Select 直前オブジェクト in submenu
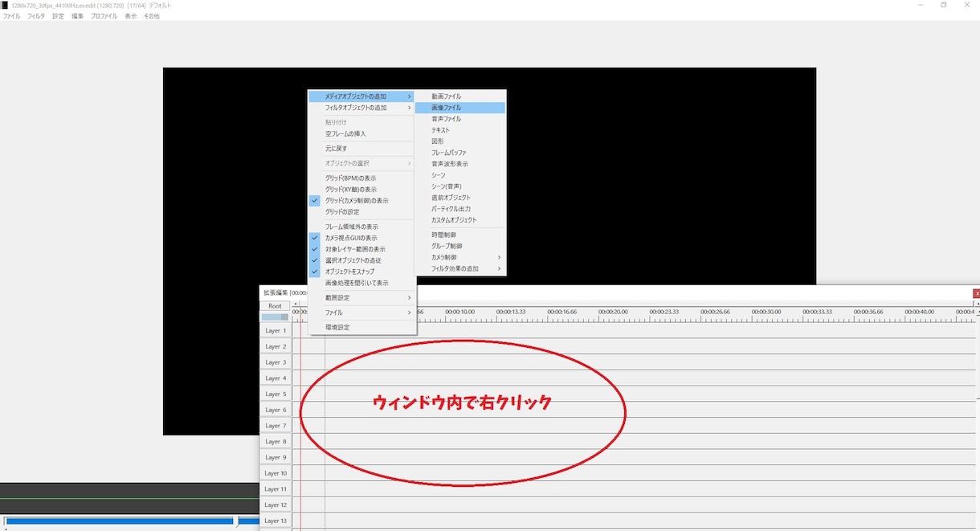The image size is (980, 531). click(459, 198)
